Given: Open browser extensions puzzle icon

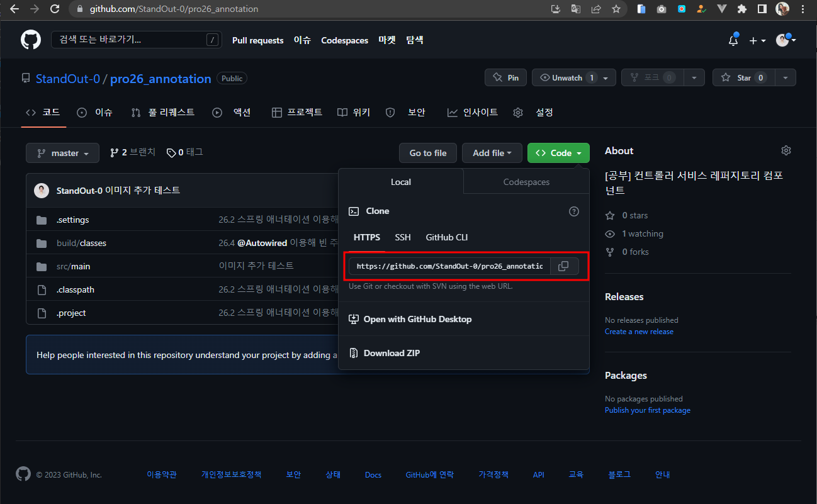Looking at the screenshot, I should pos(742,9).
